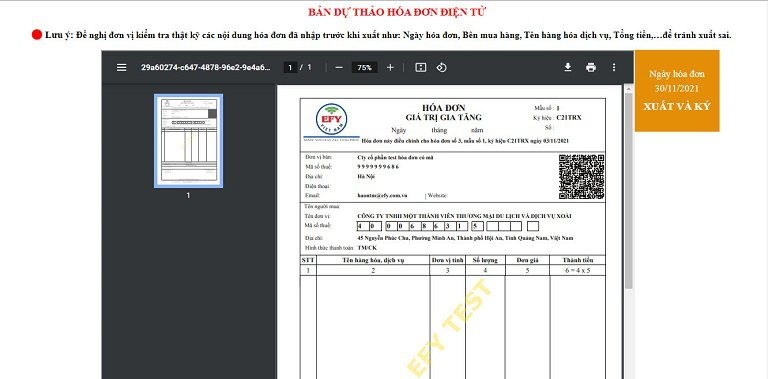Print the invoice draft
This screenshot has width=768, height=379.
[591, 68]
